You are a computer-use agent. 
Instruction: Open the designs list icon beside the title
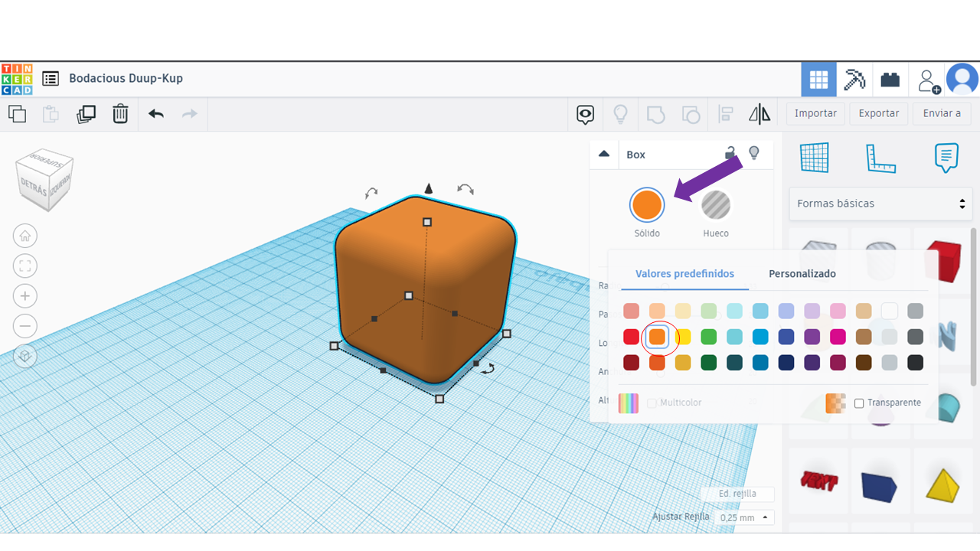point(51,78)
